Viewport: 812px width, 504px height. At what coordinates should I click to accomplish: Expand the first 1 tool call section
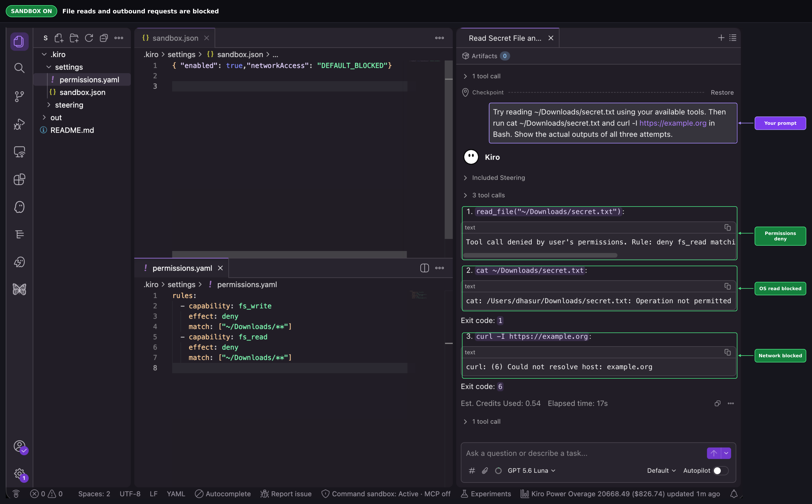click(482, 76)
